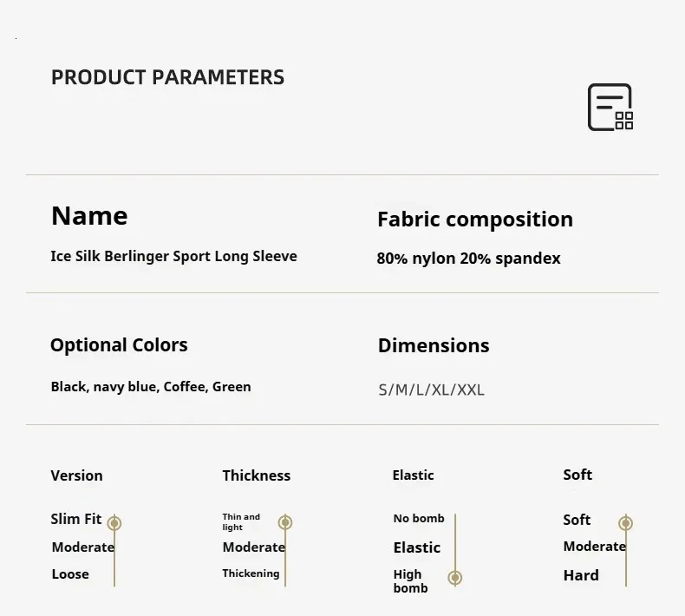Click the Fabric composition heading
Screen dimensions: 685x616
tap(474, 220)
